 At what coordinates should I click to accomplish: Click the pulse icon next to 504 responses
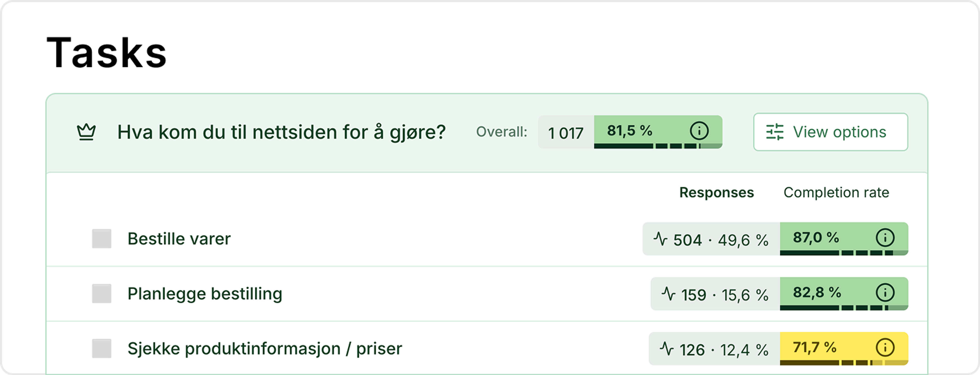click(661, 239)
